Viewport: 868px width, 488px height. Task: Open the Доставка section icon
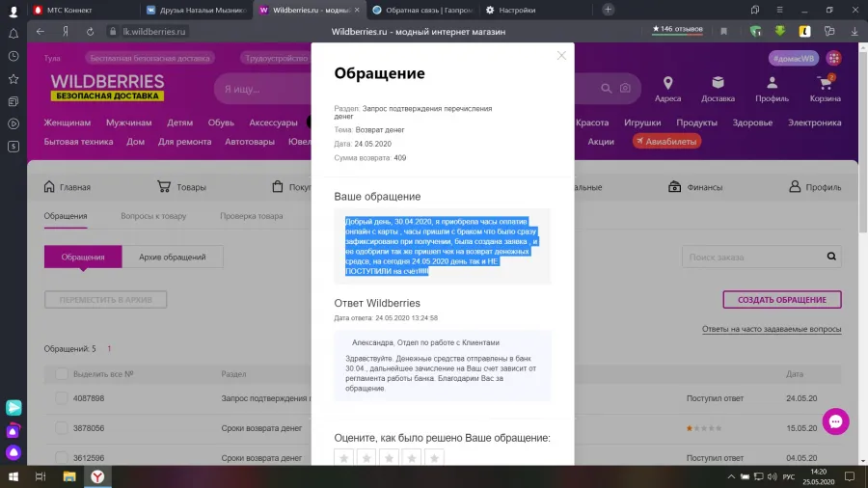pyautogui.click(x=718, y=89)
